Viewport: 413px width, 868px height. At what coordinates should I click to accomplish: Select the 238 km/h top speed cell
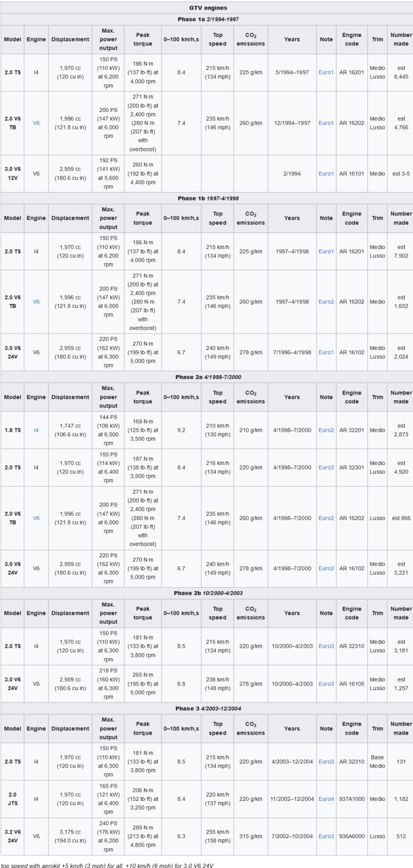click(217, 684)
